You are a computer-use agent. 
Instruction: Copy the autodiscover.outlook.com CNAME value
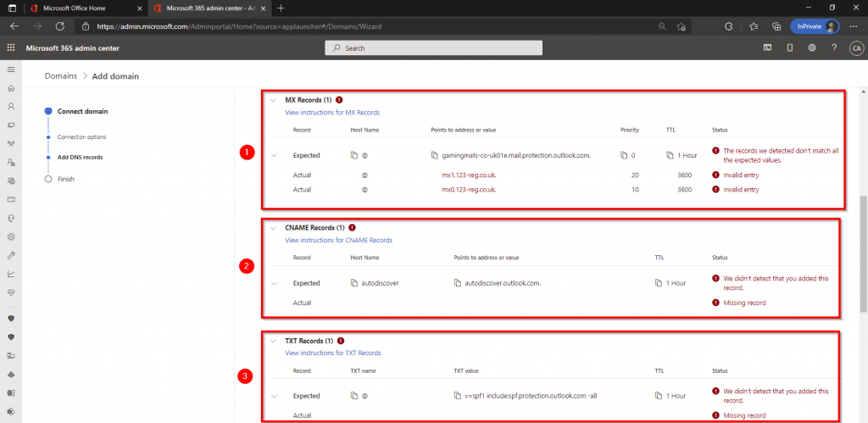(x=457, y=283)
